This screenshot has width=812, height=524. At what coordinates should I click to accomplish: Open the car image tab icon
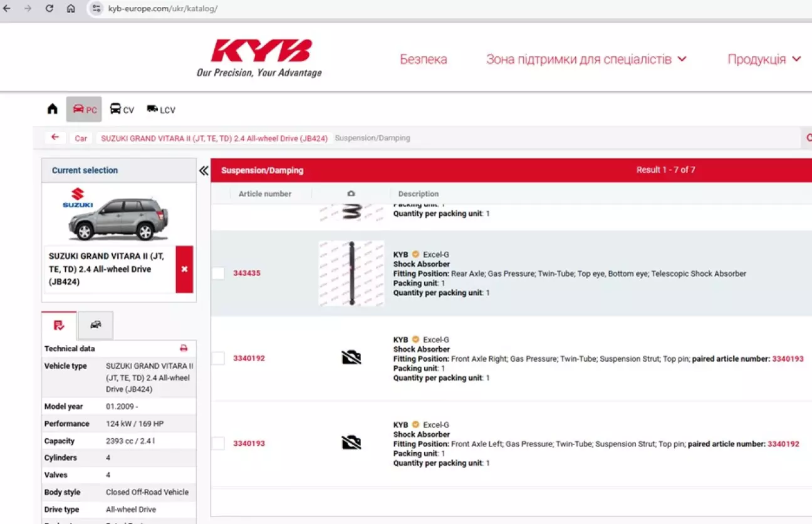click(95, 325)
